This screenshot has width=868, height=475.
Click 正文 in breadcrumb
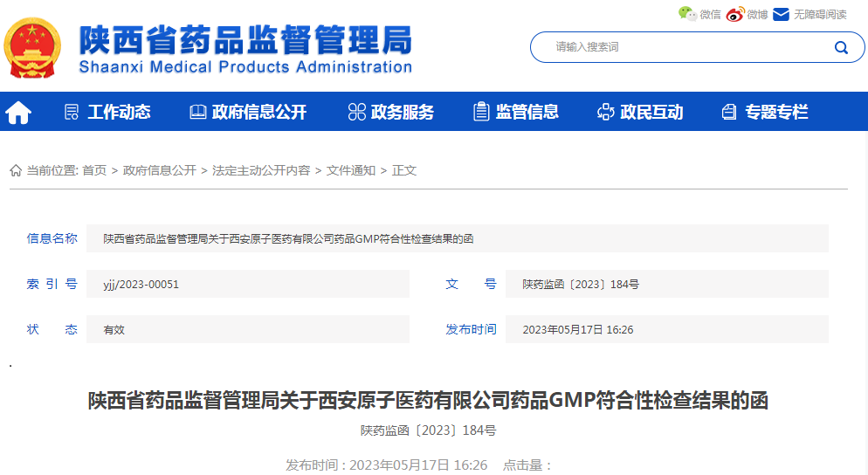point(404,170)
